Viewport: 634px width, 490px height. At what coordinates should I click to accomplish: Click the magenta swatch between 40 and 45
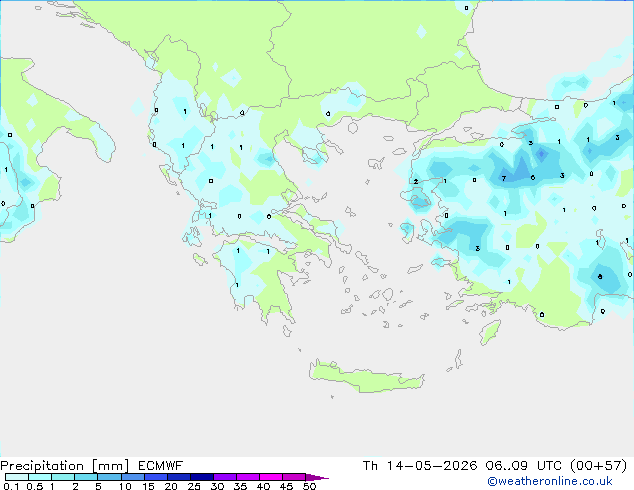point(271,477)
